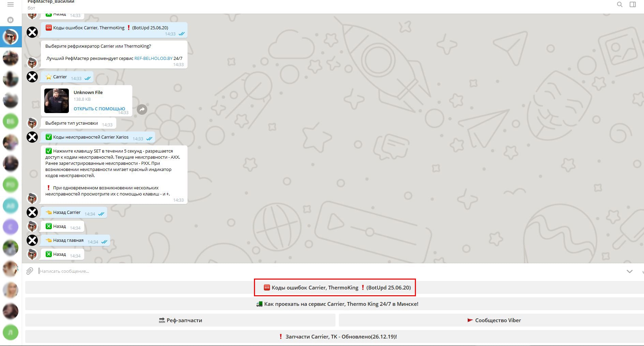Screen dimensions: 644x346
Task: Open the 'Сообщество Viber' bot button
Action: click(x=491, y=320)
